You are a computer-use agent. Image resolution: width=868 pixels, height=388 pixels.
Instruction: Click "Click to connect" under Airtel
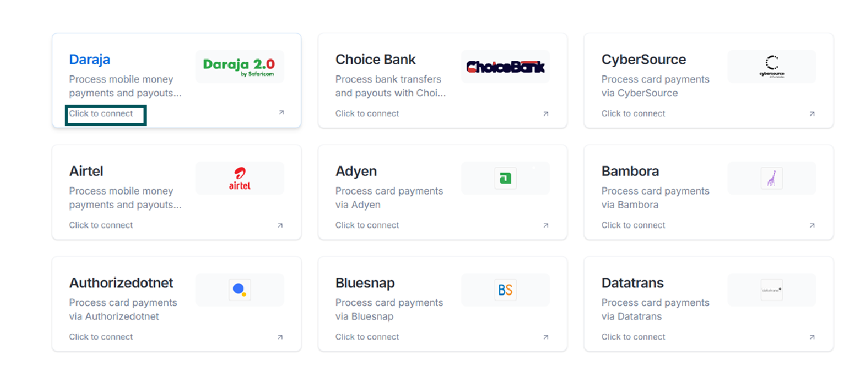101,225
